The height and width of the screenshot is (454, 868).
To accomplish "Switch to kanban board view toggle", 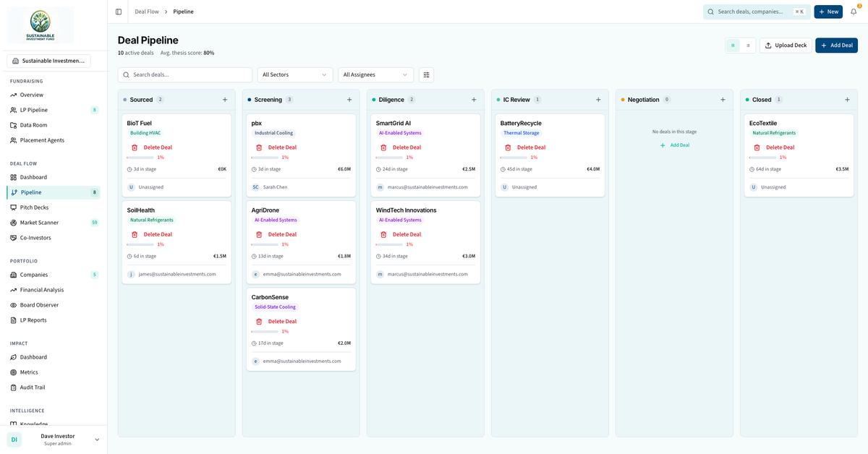I will point(733,46).
